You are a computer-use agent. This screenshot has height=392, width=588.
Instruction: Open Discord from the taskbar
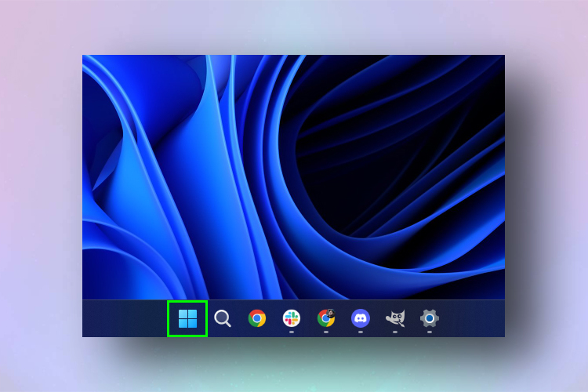361,318
